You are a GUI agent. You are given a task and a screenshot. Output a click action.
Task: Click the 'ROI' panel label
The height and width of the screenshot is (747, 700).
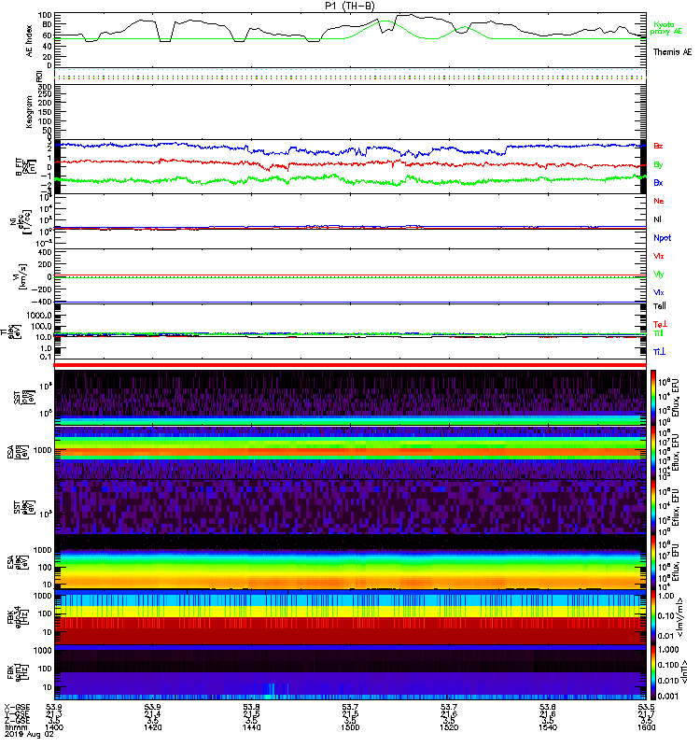point(39,77)
